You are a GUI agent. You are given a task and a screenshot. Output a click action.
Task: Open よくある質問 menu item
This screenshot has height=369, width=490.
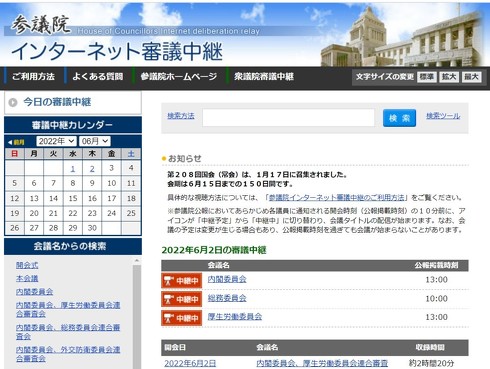[x=98, y=76]
